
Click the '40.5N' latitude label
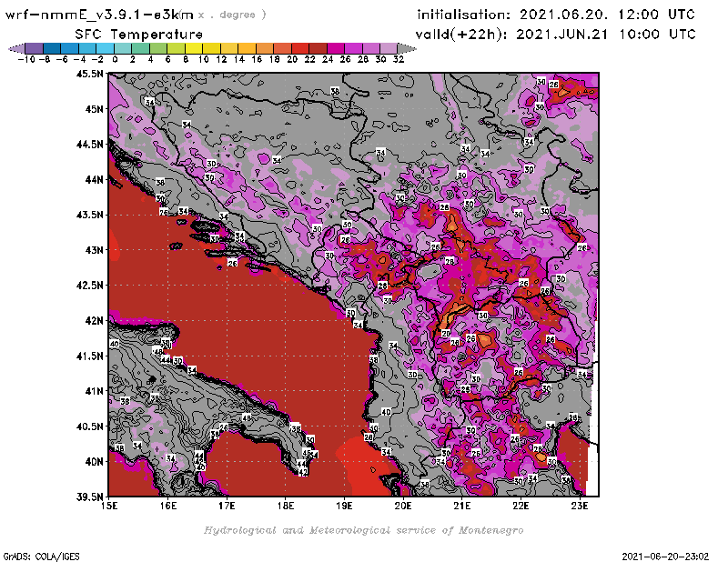click(89, 427)
